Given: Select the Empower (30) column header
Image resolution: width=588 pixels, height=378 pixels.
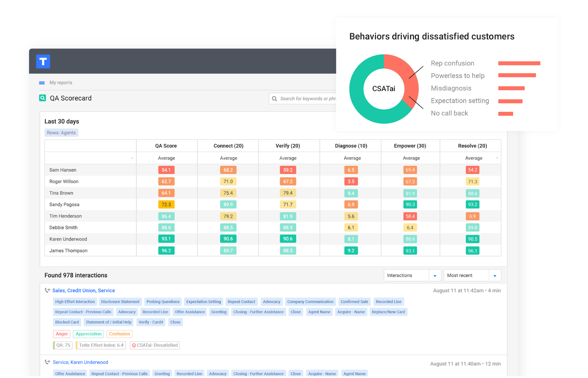Looking at the screenshot, I should [x=410, y=146].
